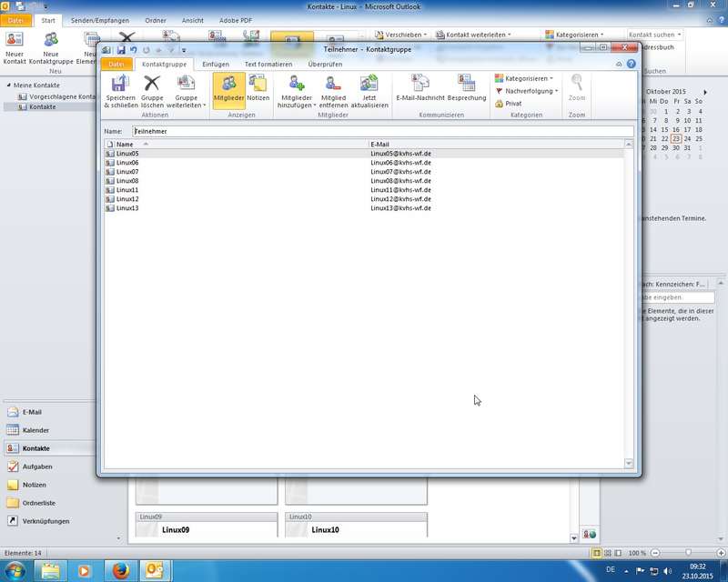Click Save icon in quick access toolbar
728x582 pixels.
(x=121, y=50)
